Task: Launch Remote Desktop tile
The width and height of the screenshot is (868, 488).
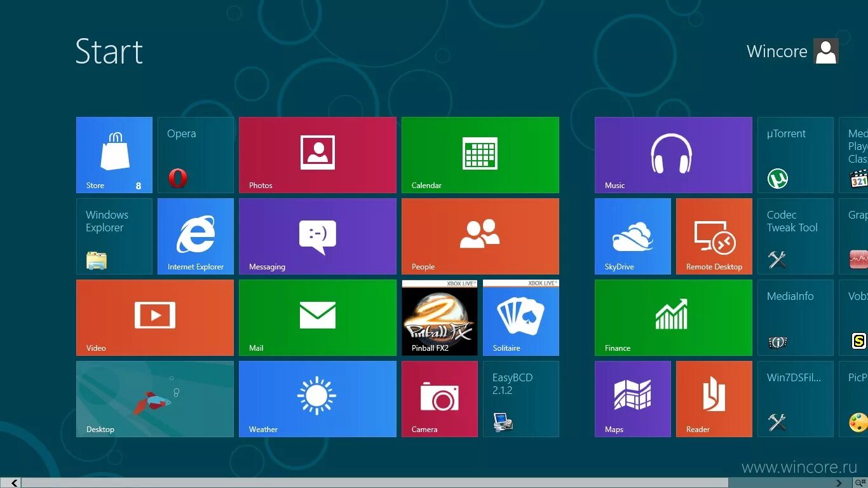Action: [x=714, y=236]
